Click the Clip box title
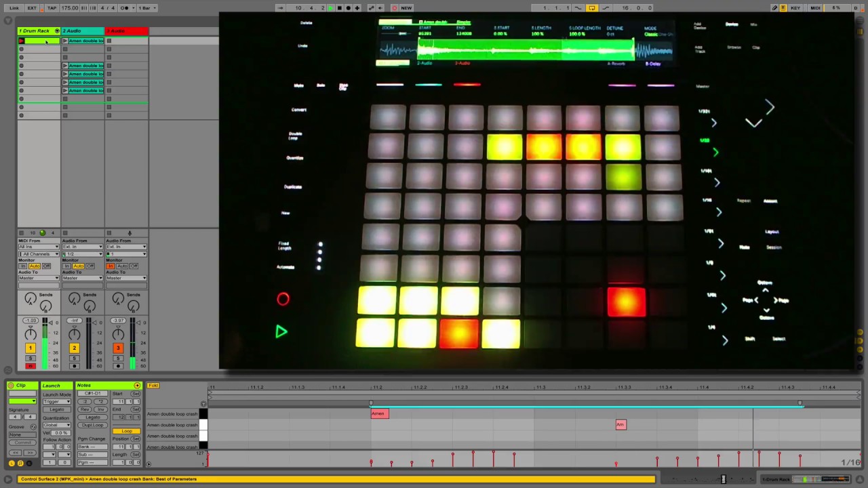 21,386
